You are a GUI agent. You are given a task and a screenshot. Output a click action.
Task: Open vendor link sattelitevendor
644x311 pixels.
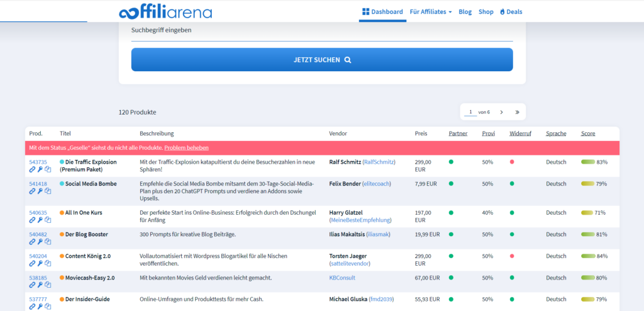[x=350, y=263]
